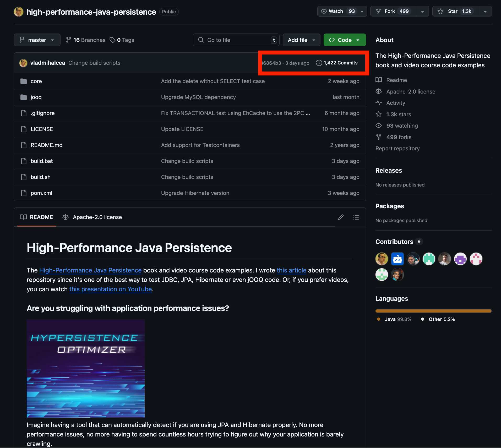This screenshot has height=448, width=501.
Task: Open vladmihalcea profile link in commit row
Action: pos(48,63)
